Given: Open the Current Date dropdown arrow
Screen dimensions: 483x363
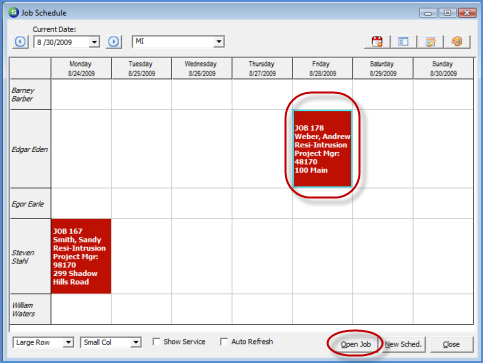Looking at the screenshot, I should pos(95,42).
